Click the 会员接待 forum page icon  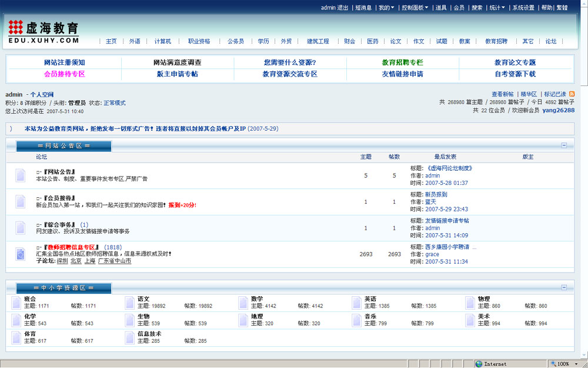coord(21,201)
